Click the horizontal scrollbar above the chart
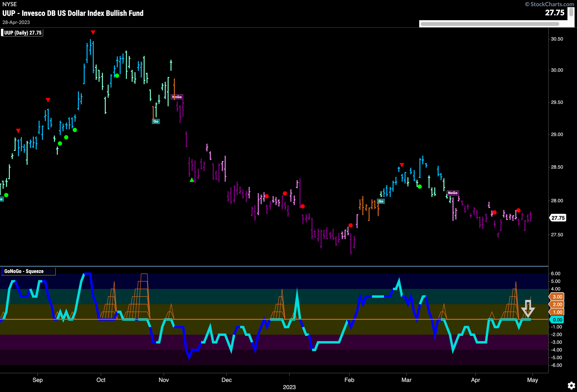 pyautogui.click(x=490, y=24)
